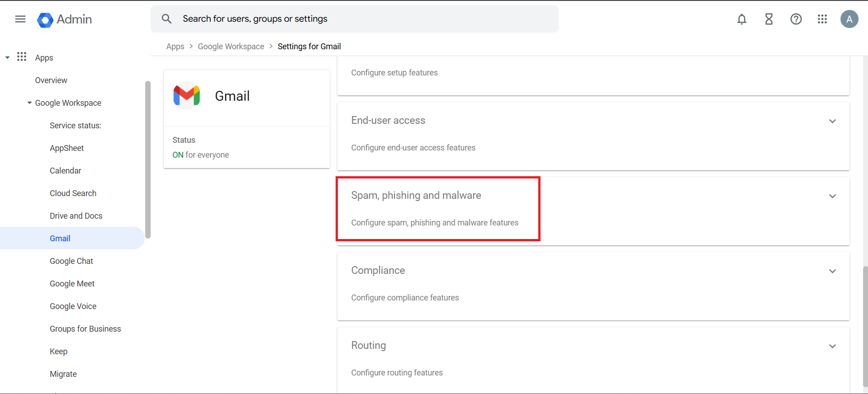Screen dimensions: 868x394
Task: Expand the Compliance section chevron
Action: (832, 271)
